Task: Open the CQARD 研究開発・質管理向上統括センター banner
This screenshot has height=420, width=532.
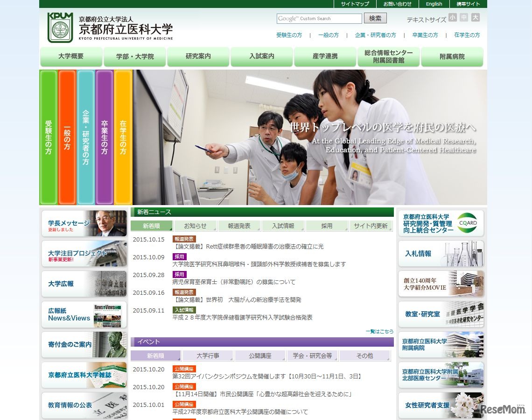Action: [441, 223]
